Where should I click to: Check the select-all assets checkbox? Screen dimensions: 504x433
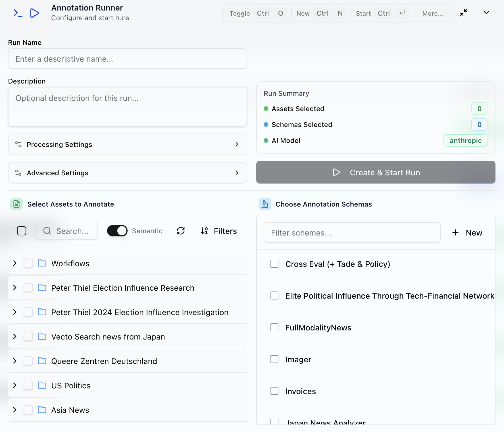[22, 231]
